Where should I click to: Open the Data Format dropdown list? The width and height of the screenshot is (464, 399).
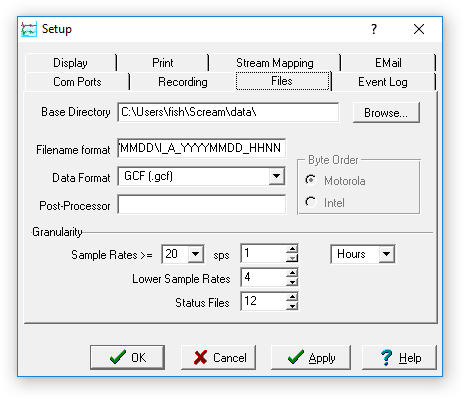click(276, 176)
